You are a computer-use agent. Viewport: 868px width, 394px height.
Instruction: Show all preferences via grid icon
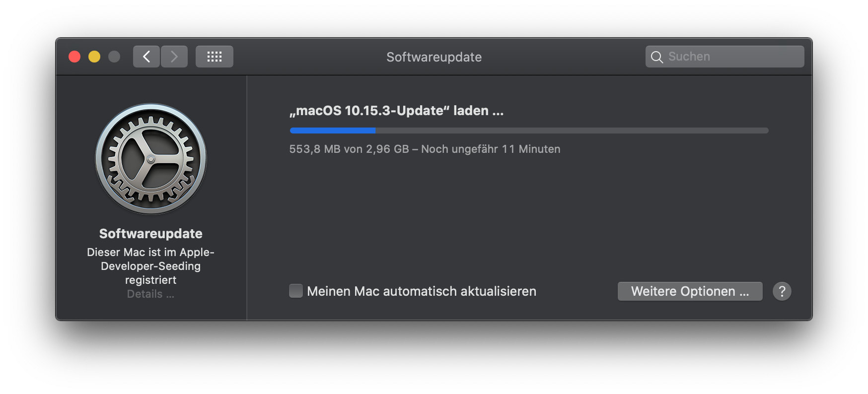[x=215, y=57]
